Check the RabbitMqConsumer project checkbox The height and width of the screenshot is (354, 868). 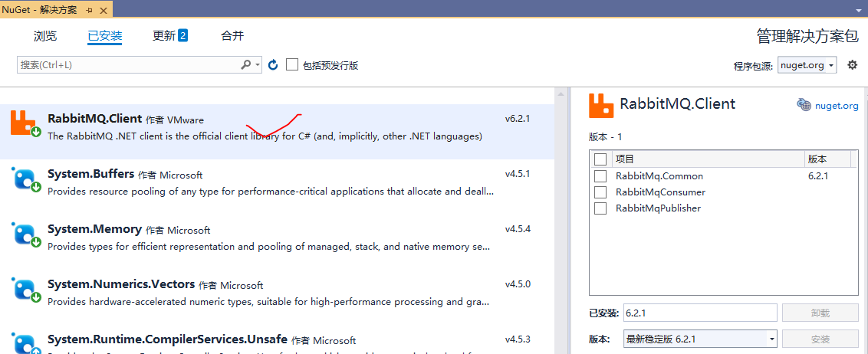pyautogui.click(x=600, y=192)
